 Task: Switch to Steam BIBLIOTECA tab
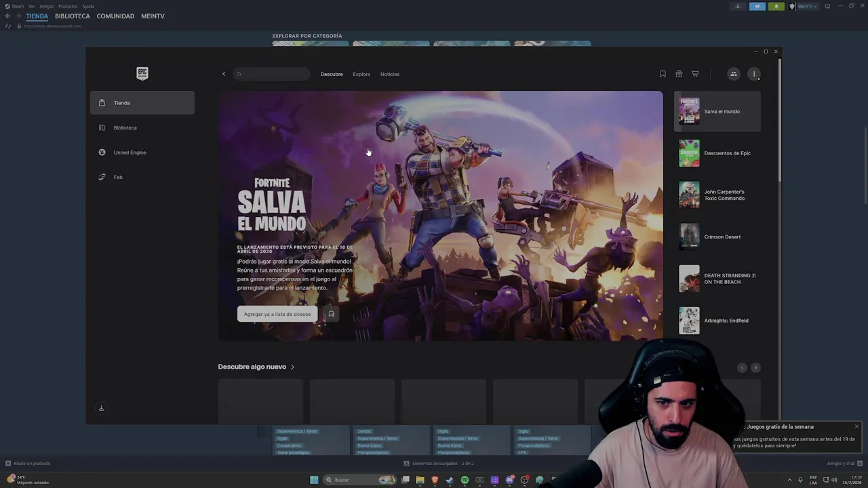click(73, 16)
